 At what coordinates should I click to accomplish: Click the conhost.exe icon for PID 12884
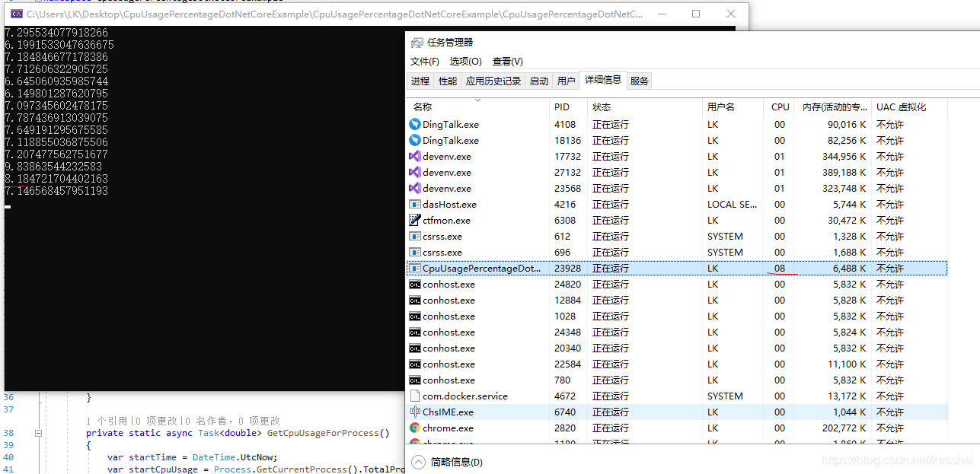[x=415, y=300]
